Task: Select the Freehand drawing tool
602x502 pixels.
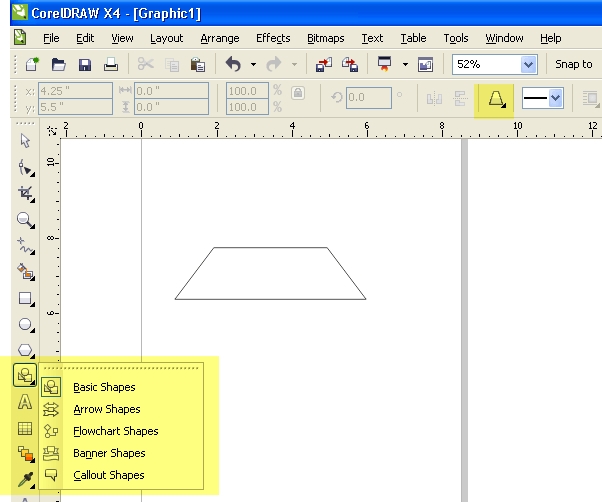Action: 26,246
